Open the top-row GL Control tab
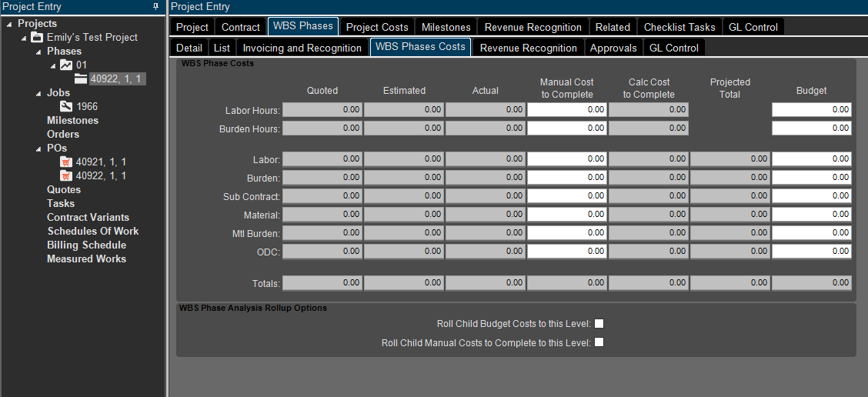Image resolution: width=868 pixels, height=397 pixels. [753, 27]
